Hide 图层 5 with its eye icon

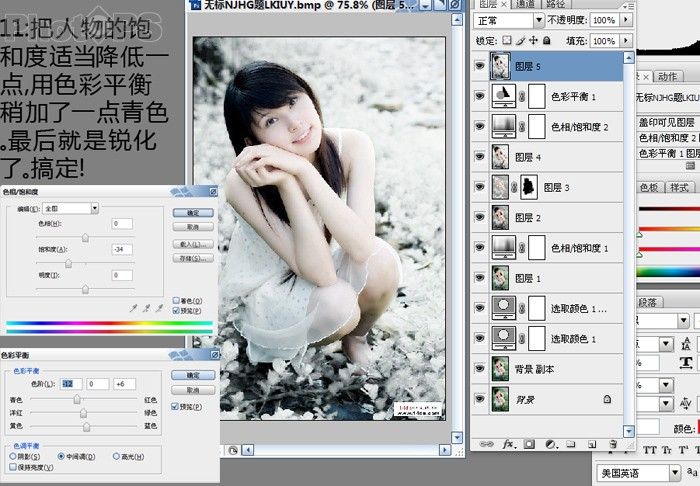(480, 66)
